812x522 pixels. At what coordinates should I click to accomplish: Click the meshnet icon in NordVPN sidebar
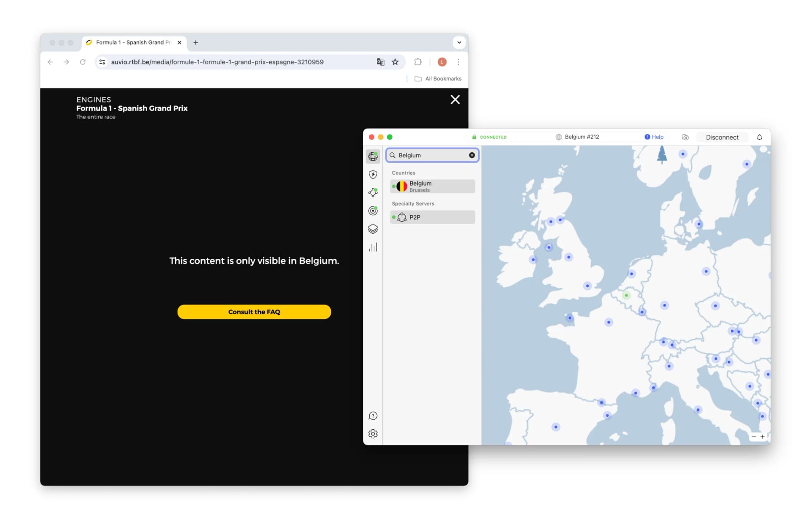click(x=373, y=192)
